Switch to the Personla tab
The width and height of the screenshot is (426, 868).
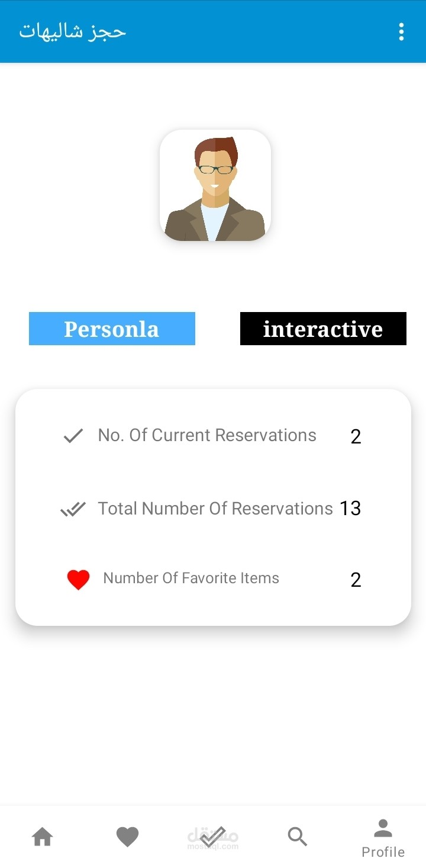[x=112, y=329]
